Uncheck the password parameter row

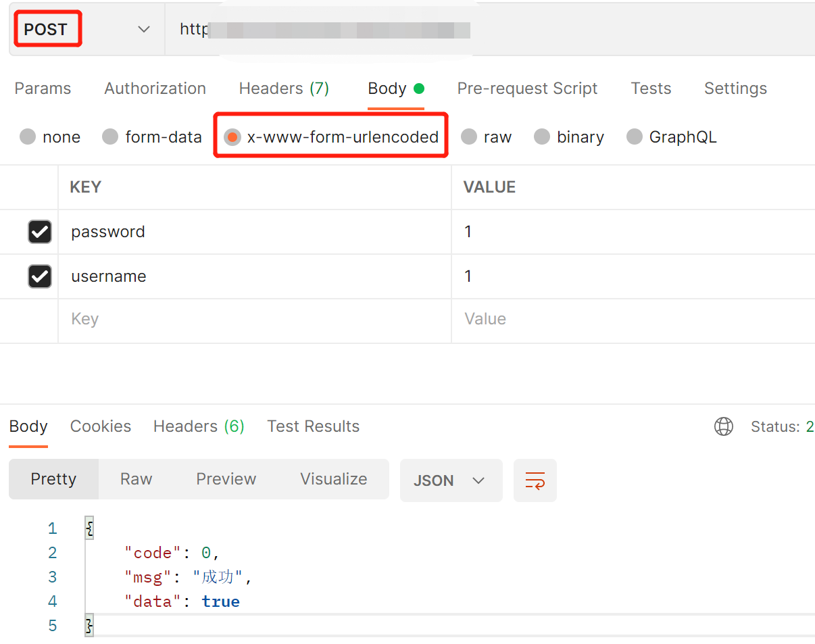tap(40, 232)
